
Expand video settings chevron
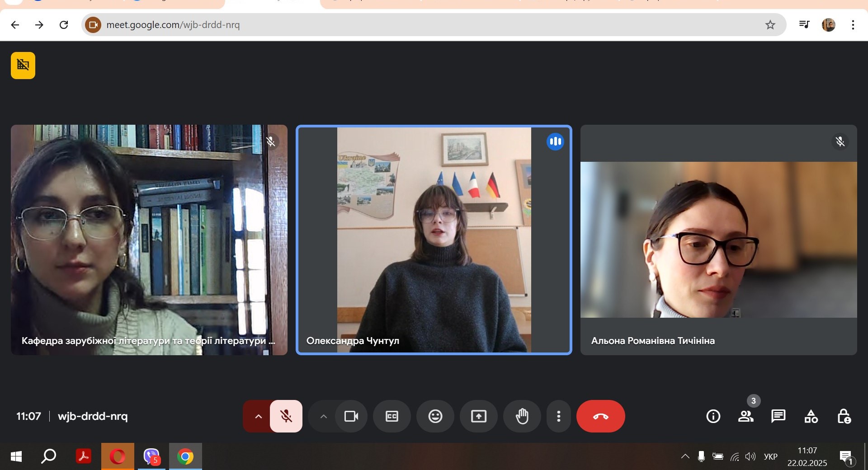coord(323,416)
